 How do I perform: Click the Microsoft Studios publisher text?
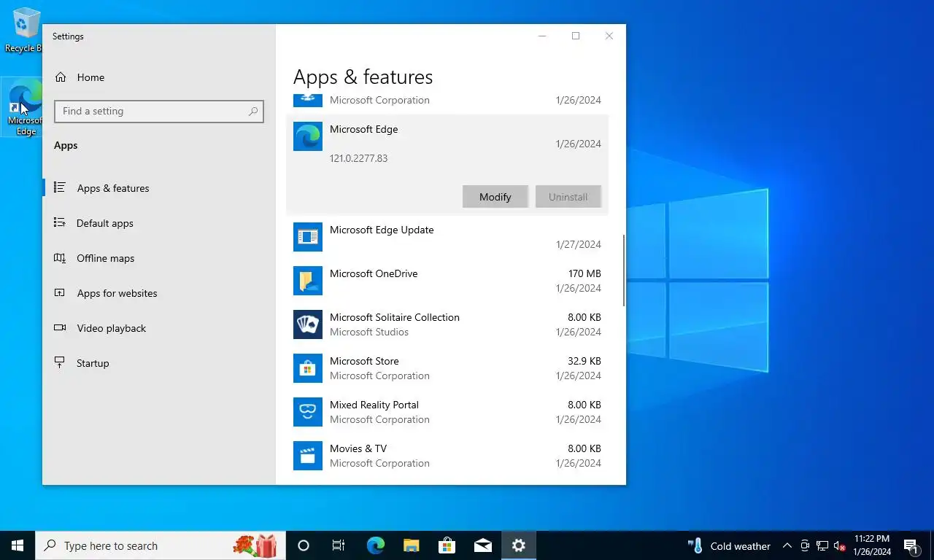tap(369, 332)
